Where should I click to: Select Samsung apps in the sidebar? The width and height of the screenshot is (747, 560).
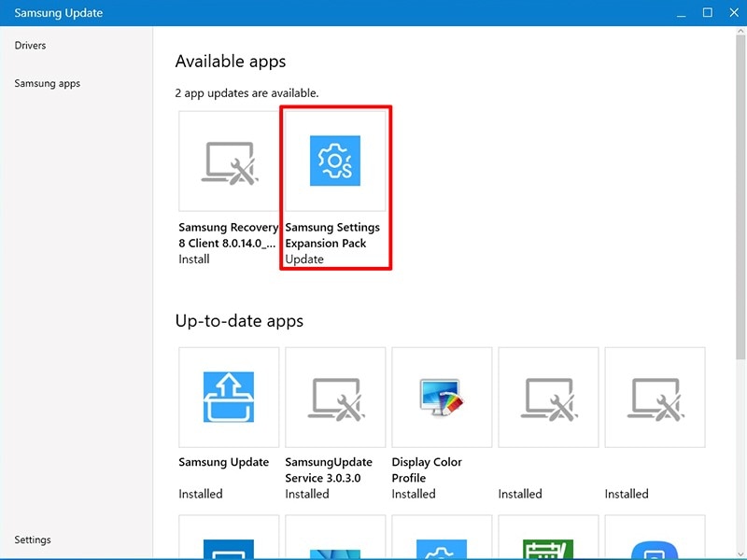(48, 83)
